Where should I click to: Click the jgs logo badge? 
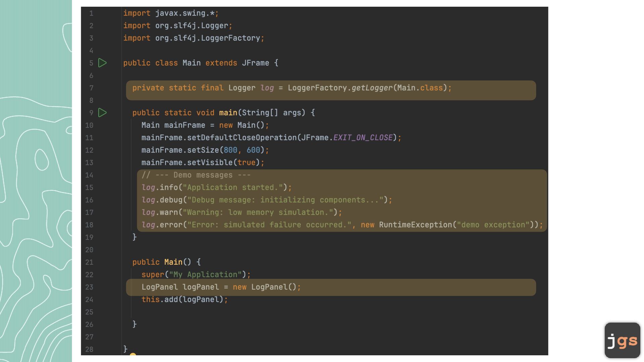[623, 340]
